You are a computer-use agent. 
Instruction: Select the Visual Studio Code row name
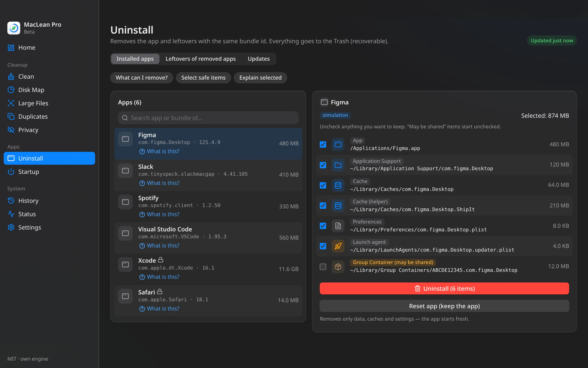tap(165, 229)
